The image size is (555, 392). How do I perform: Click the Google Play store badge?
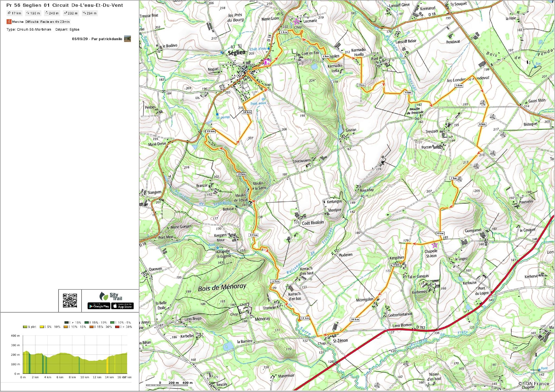pyautogui.click(x=99, y=306)
